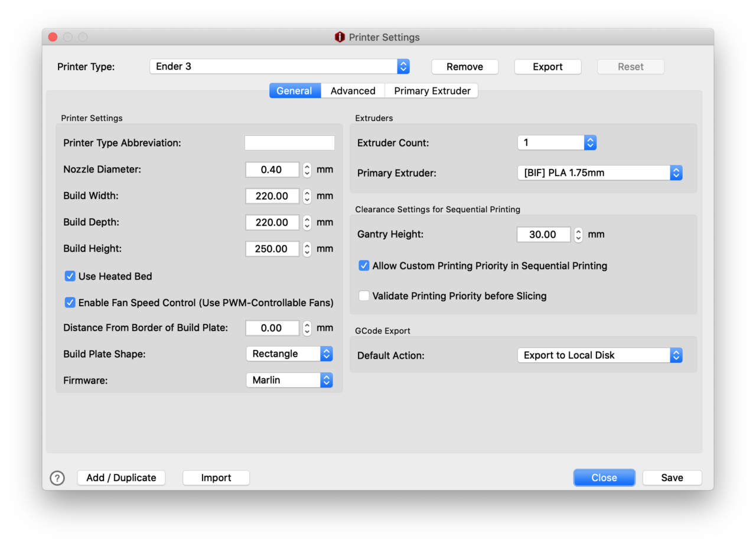Click the Build Width stepper control

[x=307, y=196]
